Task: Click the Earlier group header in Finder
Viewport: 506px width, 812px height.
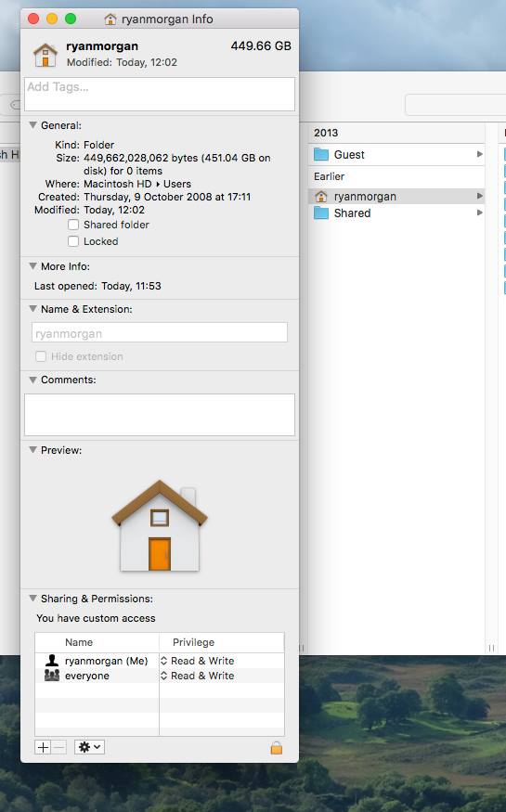Action: pyautogui.click(x=329, y=176)
